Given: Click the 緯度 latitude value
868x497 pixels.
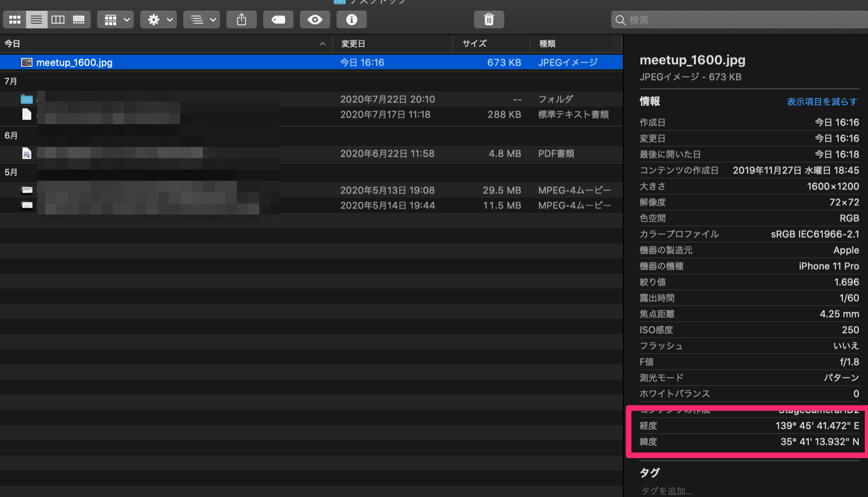Looking at the screenshot, I should [x=820, y=442].
